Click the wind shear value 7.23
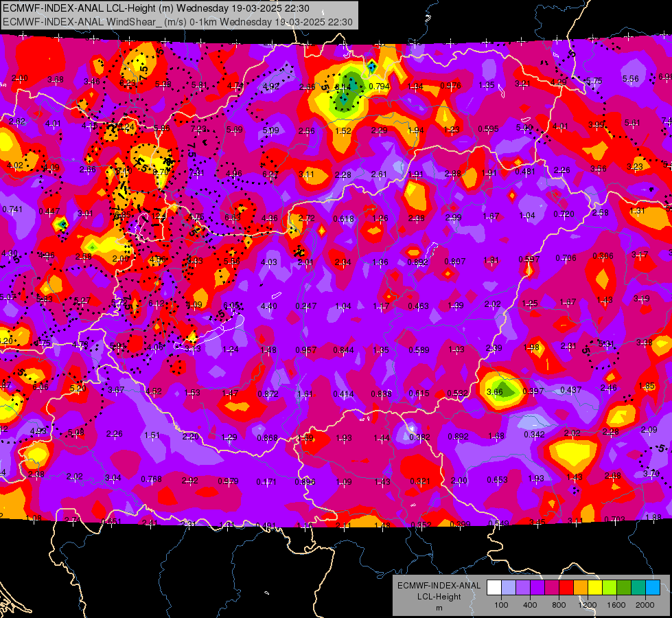This screenshot has height=618, width=672. pos(198,128)
